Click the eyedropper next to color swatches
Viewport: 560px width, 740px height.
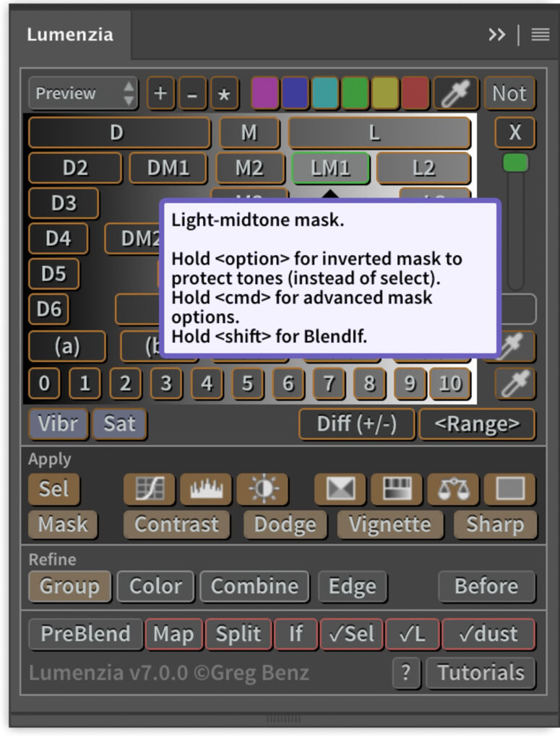point(455,93)
